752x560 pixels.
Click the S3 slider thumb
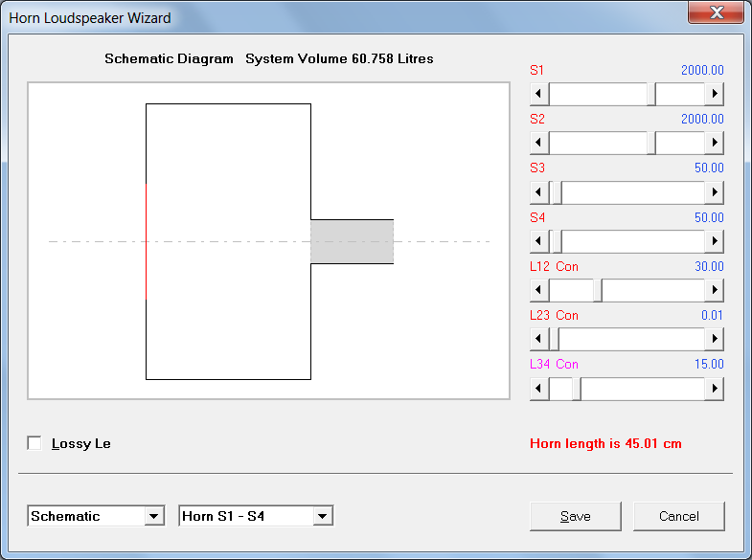[x=557, y=192]
